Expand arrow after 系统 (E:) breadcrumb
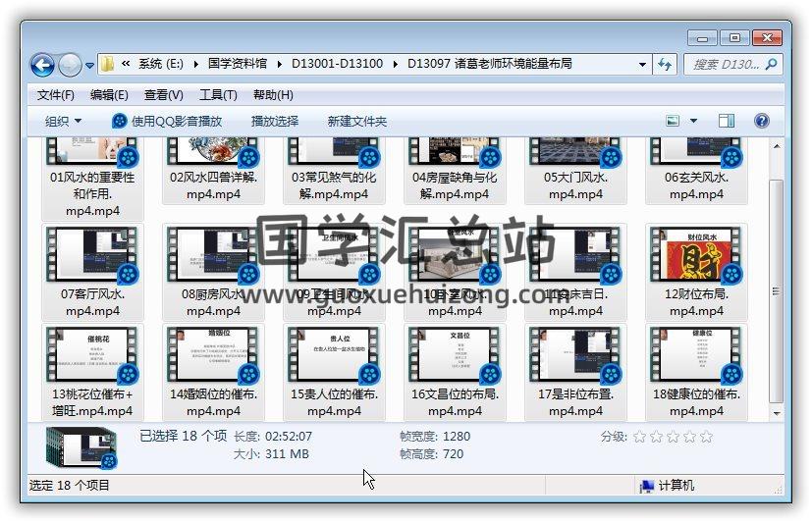Image resolution: width=812 pixels, height=523 pixels. pos(195,64)
